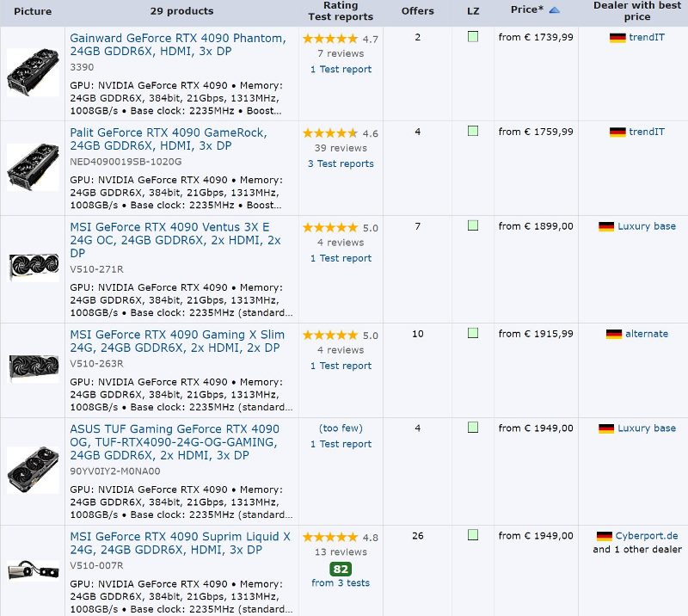Click star rating of MSI Ventus 3X E
This screenshot has width=688, height=616.
pos(329,228)
